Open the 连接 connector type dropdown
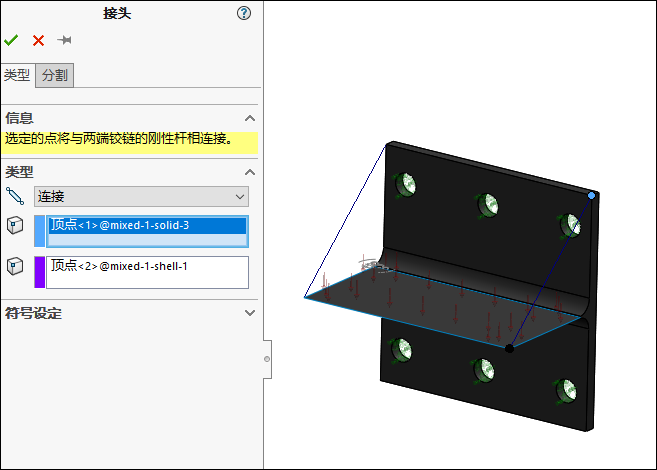The image size is (657, 470). click(x=141, y=196)
